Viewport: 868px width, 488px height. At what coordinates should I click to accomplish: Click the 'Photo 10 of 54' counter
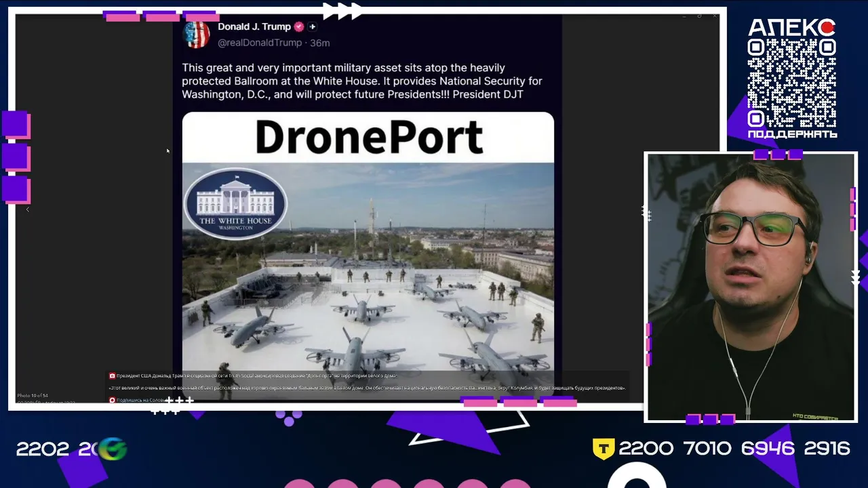(33, 395)
